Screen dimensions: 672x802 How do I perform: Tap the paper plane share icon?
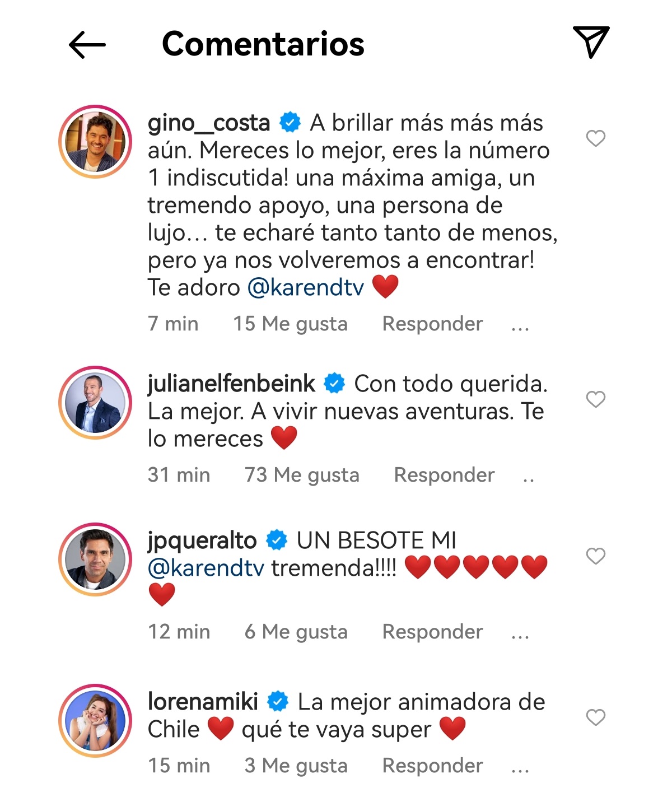coord(591,41)
